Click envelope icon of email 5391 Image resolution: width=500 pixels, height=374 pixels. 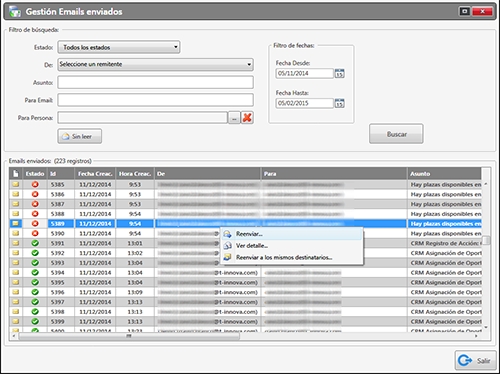pyautogui.click(x=16, y=243)
